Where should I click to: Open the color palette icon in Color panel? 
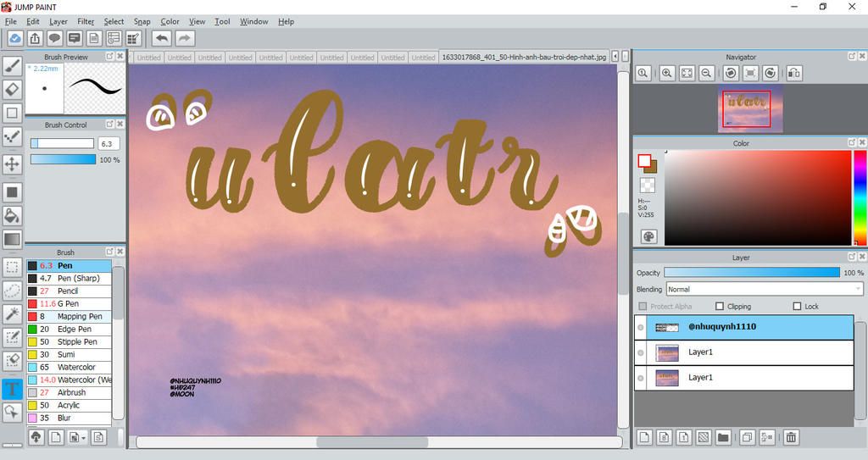(x=648, y=237)
